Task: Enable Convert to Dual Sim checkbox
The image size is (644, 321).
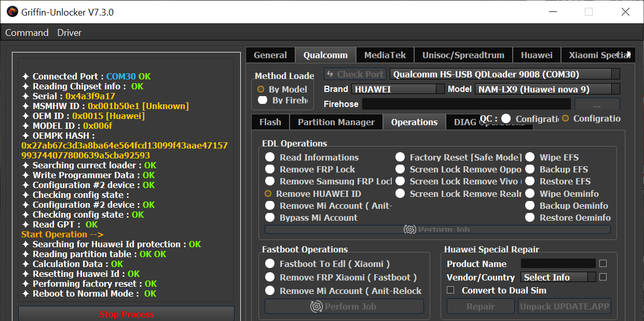Action: [x=450, y=290]
